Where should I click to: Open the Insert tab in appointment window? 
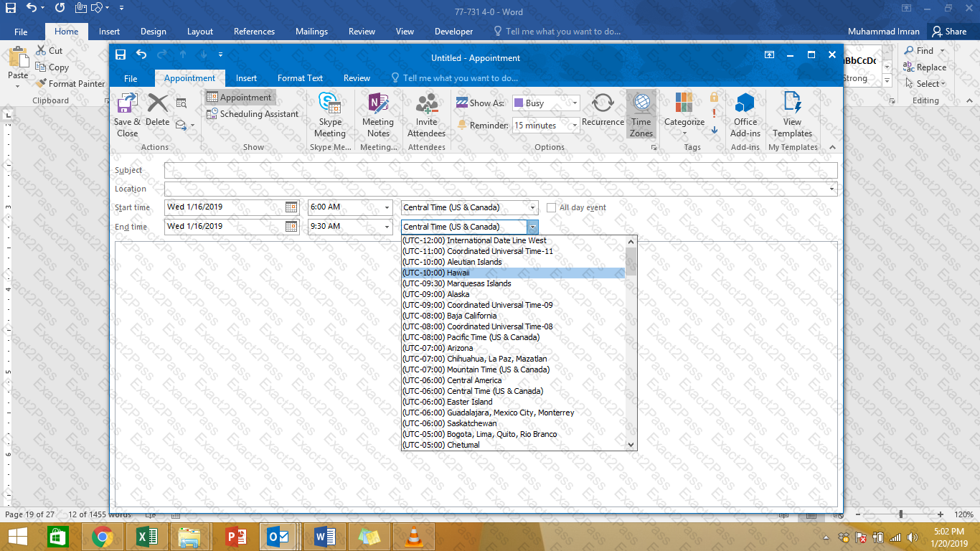[246, 78]
